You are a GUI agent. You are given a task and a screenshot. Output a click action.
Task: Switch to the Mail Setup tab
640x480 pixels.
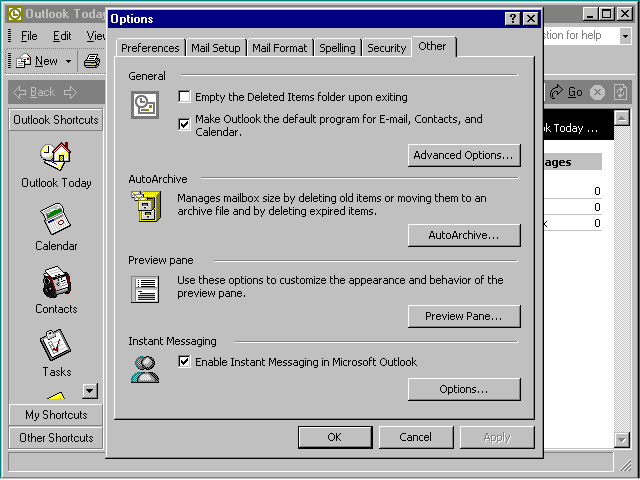click(216, 48)
